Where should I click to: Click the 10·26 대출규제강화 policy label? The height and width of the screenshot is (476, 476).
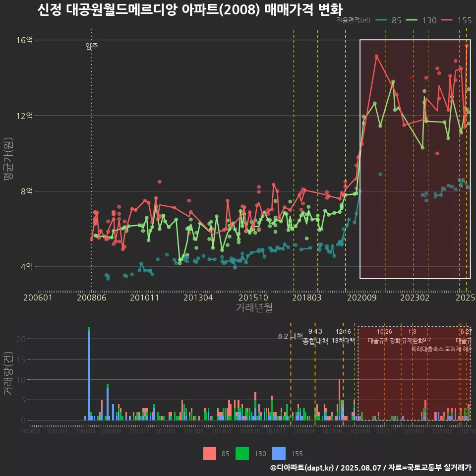click(384, 336)
